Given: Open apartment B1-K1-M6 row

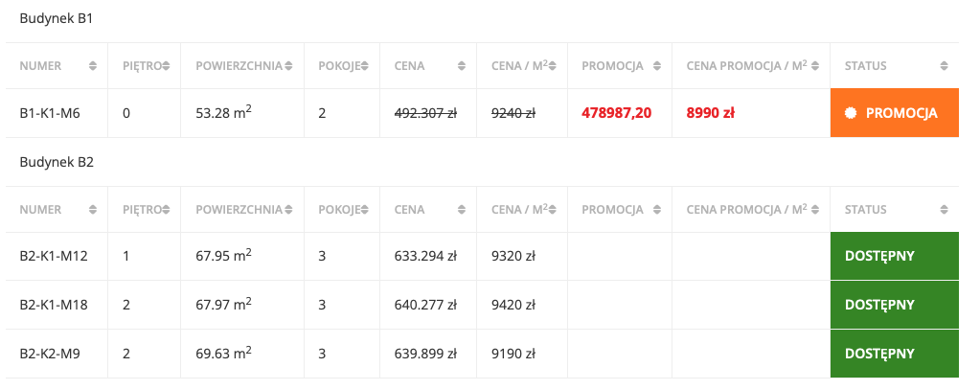Looking at the screenshot, I should pyautogui.click(x=482, y=113).
